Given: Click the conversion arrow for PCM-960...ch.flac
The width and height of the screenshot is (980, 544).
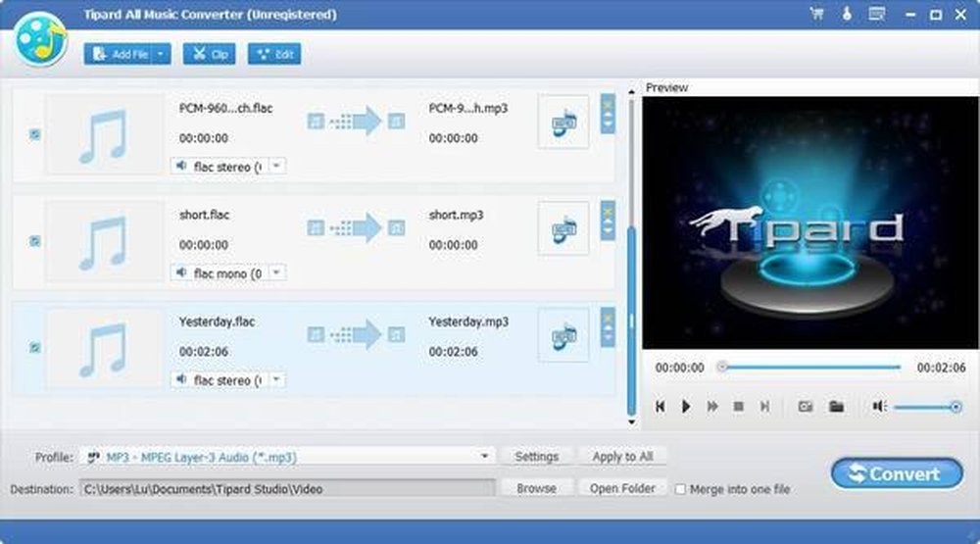Looking at the screenshot, I should (357, 122).
